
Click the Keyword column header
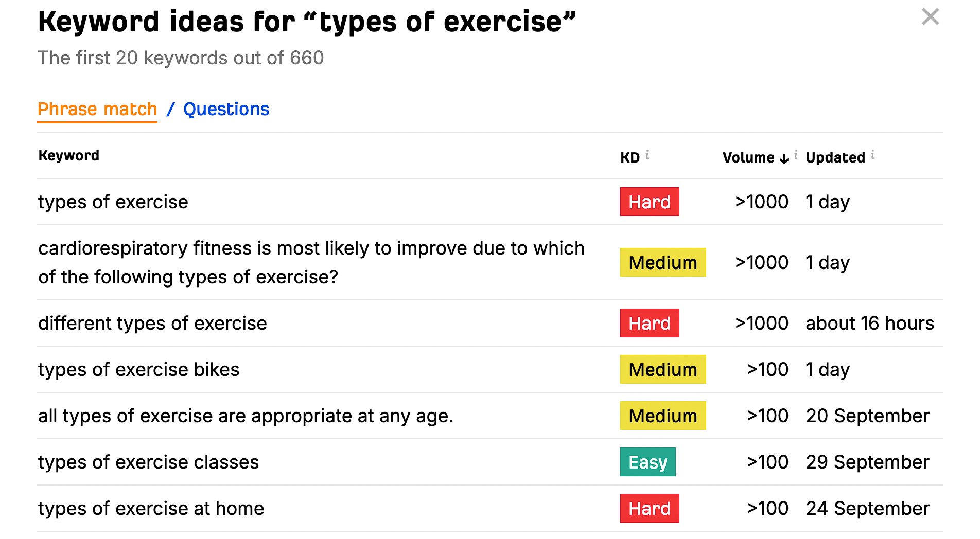[x=68, y=155]
